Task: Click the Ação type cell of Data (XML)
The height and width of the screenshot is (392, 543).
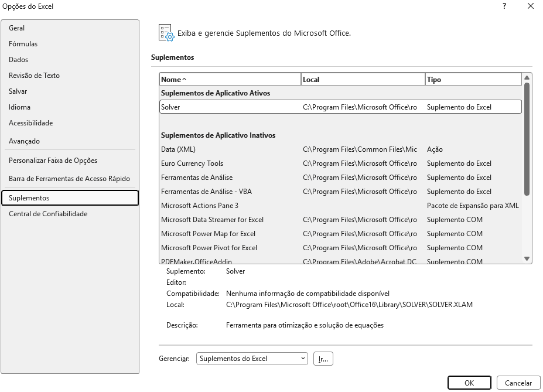Action: [x=435, y=149]
